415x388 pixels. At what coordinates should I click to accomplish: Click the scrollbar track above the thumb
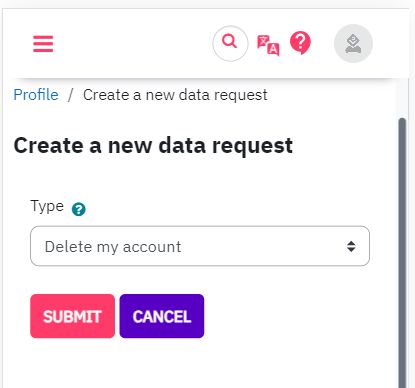[x=402, y=98]
